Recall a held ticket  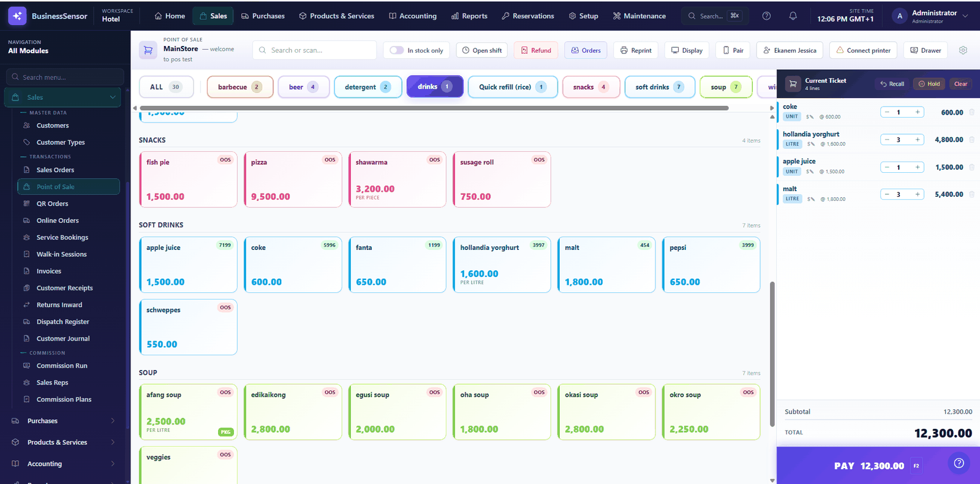pos(892,84)
